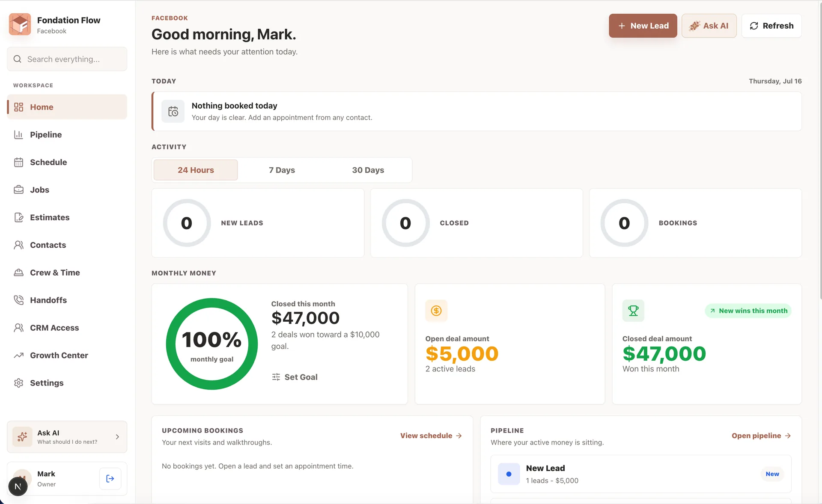The width and height of the screenshot is (822, 504).
Task: Click the trophy icon on closed deal card
Action: [x=633, y=311]
